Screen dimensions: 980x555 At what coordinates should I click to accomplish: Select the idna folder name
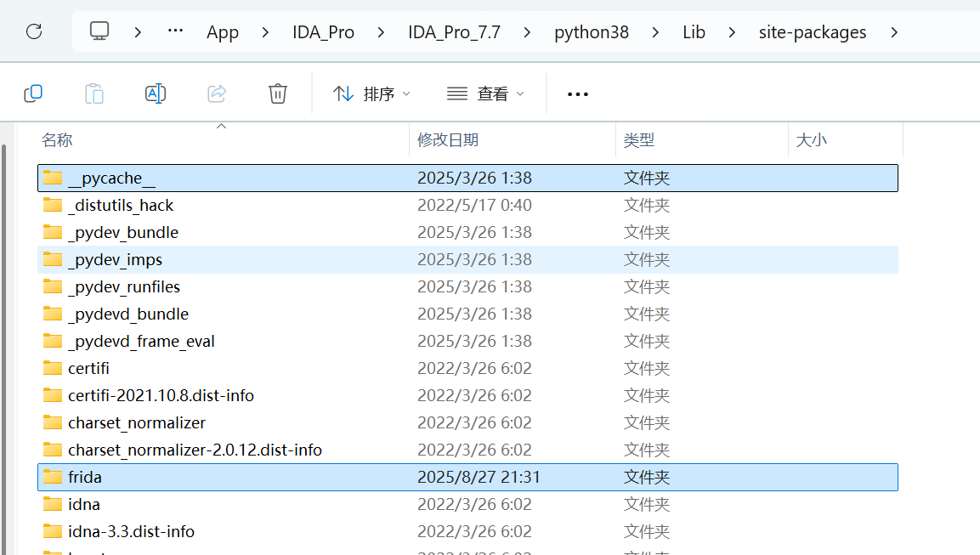84,504
